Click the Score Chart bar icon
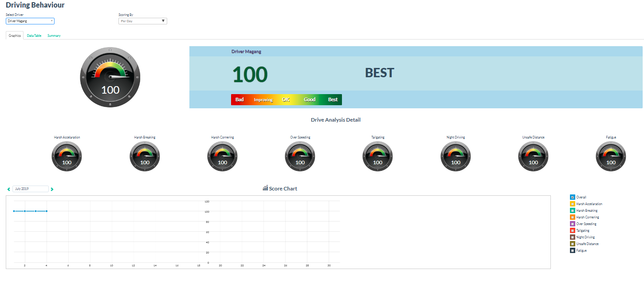This screenshot has width=644, height=285. coord(265,188)
